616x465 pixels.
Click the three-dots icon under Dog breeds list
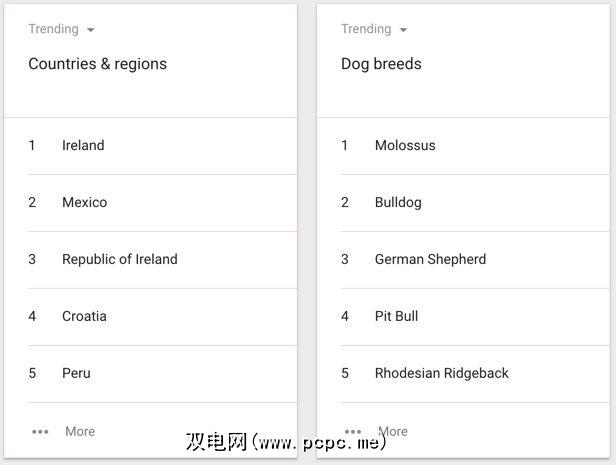click(x=353, y=432)
